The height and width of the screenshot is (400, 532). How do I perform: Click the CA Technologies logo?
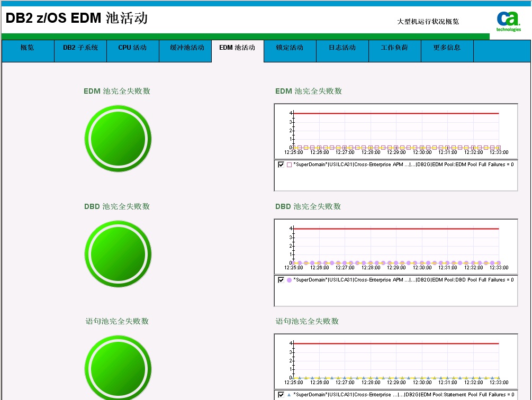(x=508, y=21)
